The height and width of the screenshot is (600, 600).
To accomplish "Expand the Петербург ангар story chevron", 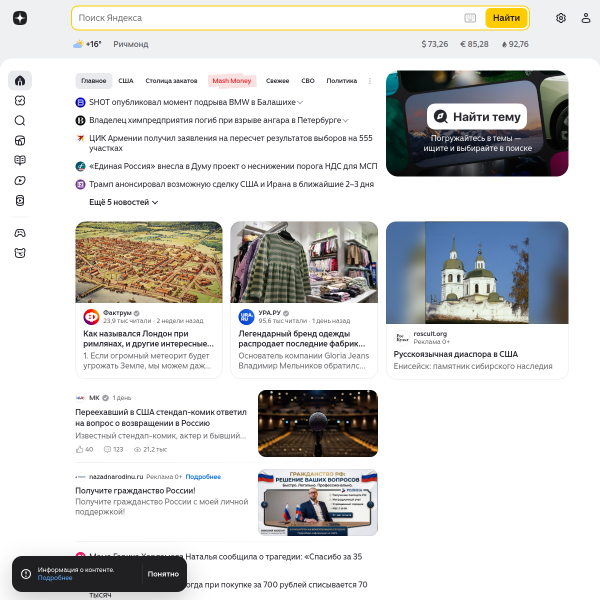I will pyautogui.click(x=346, y=121).
